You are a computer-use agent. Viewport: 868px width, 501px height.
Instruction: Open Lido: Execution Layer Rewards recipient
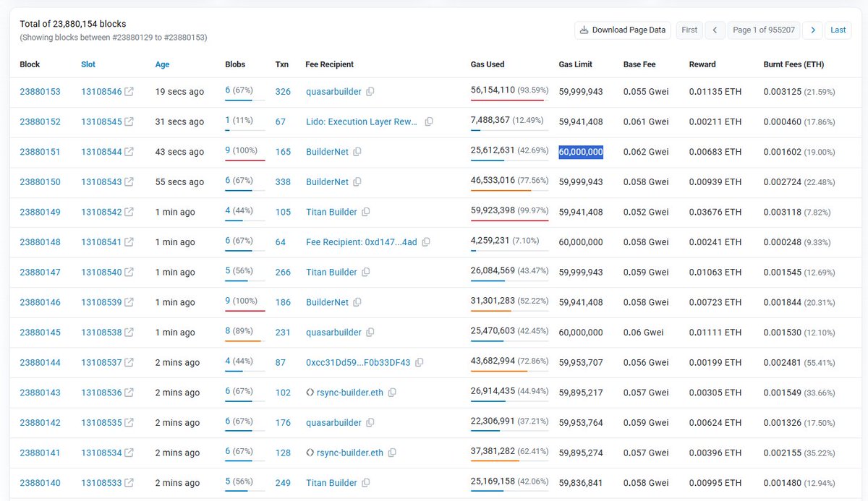(362, 122)
